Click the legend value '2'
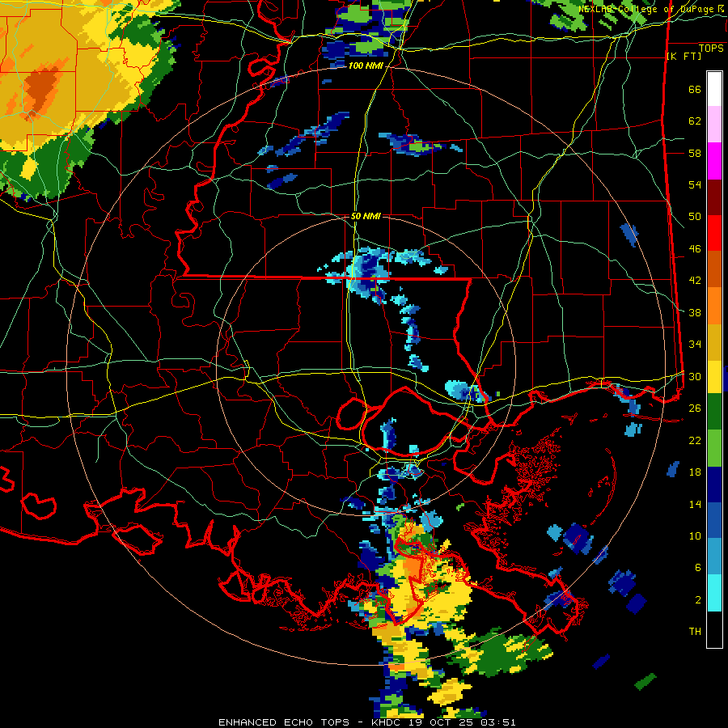 [698, 600]
